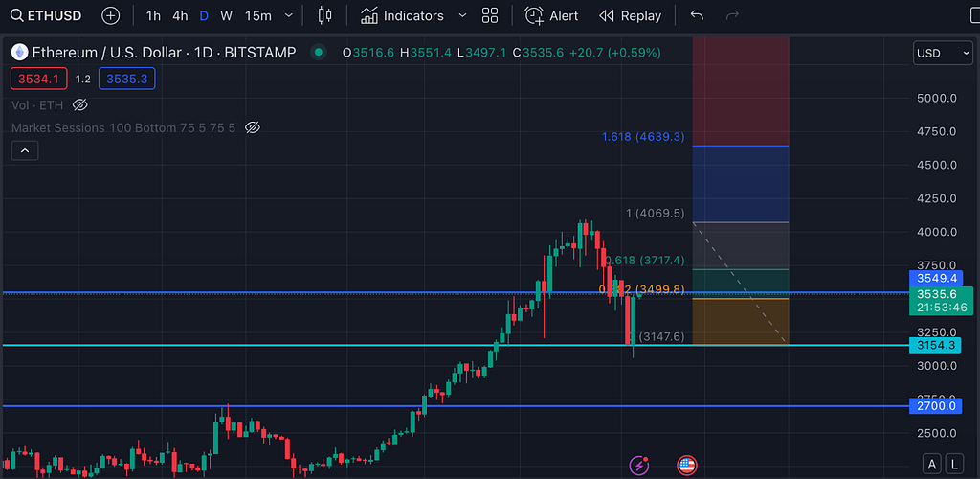The image size is (980, 479).
Task: Click the red 3534.1 sell button
Action: (38, 79)
